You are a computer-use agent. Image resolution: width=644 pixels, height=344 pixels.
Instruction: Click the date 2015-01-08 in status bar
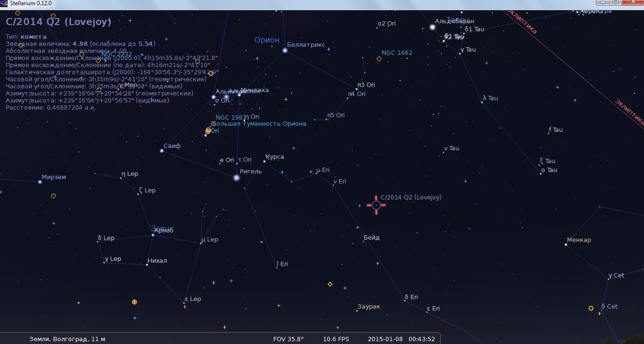(x=384, y=339)
